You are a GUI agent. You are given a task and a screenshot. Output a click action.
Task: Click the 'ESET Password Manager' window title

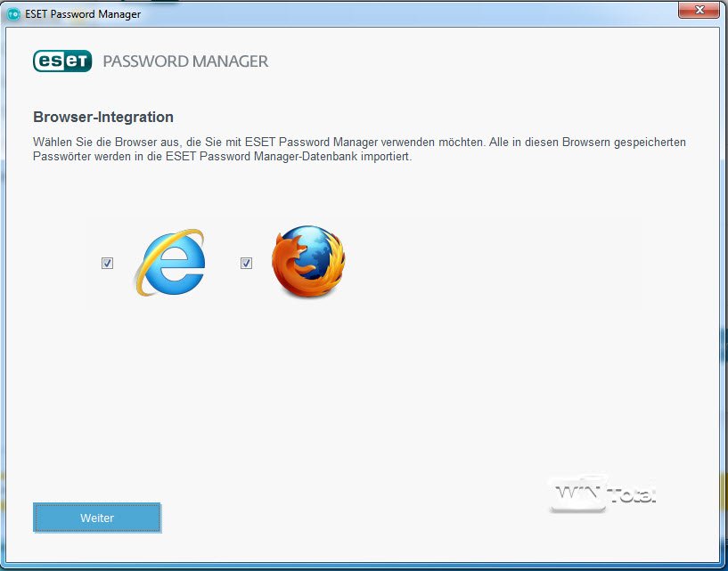(x=83, y=14)
